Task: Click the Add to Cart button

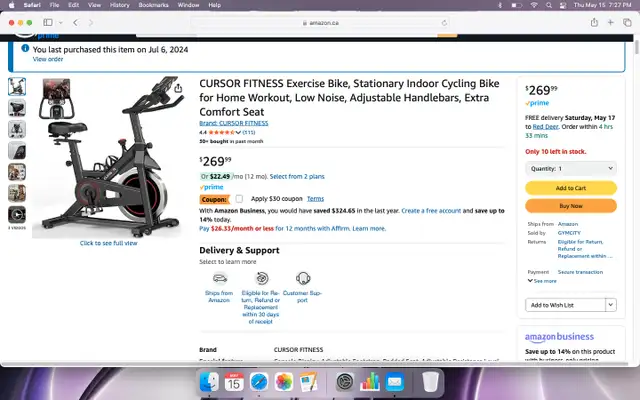Action: (x=571, y=188)
